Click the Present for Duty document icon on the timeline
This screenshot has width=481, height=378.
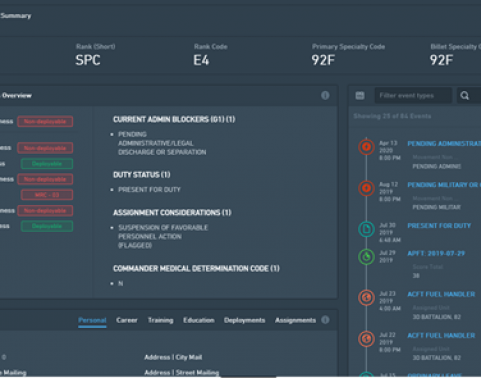coord(366,229)
